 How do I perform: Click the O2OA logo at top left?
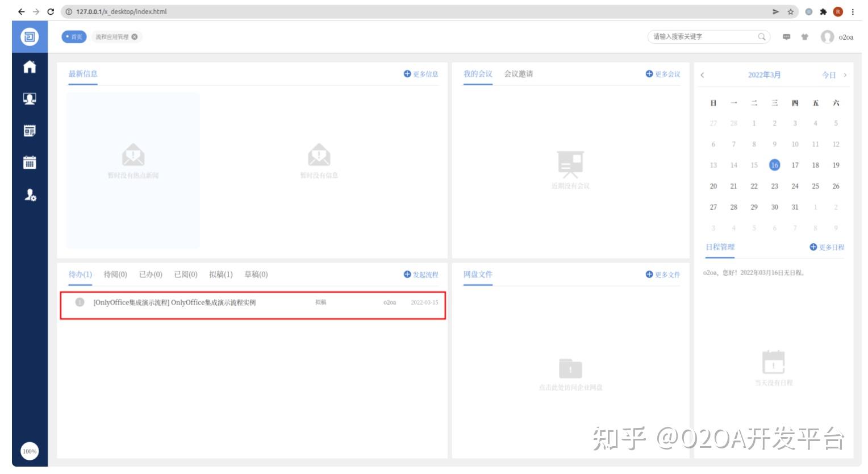(x=29, y=36)
